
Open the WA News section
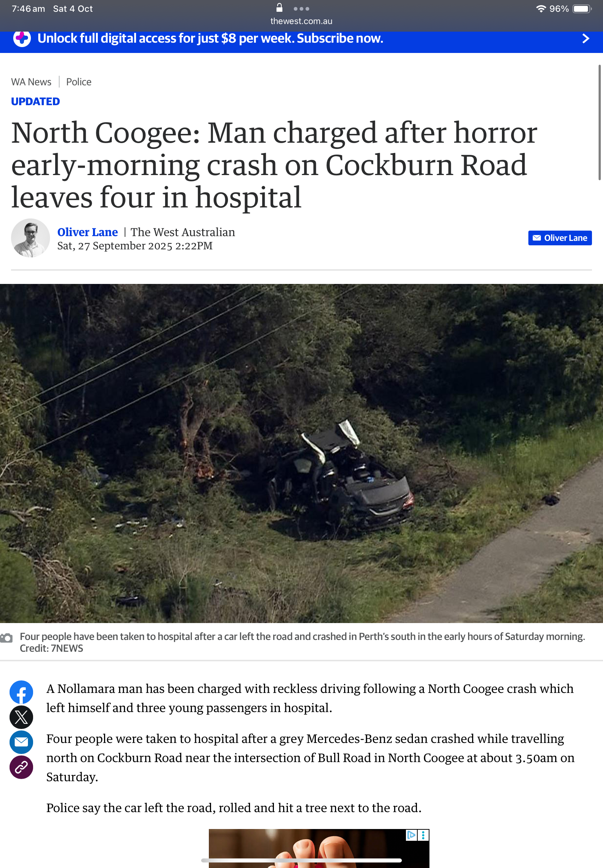(31, 82)
